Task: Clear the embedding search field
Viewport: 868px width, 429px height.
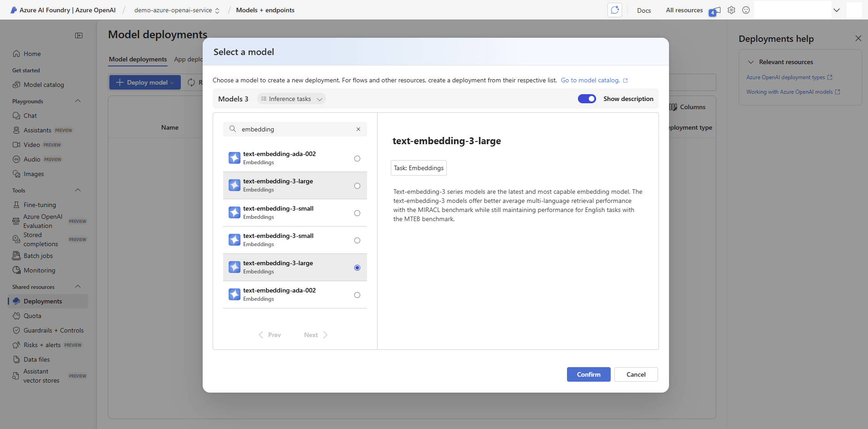Action: [358, 129]
